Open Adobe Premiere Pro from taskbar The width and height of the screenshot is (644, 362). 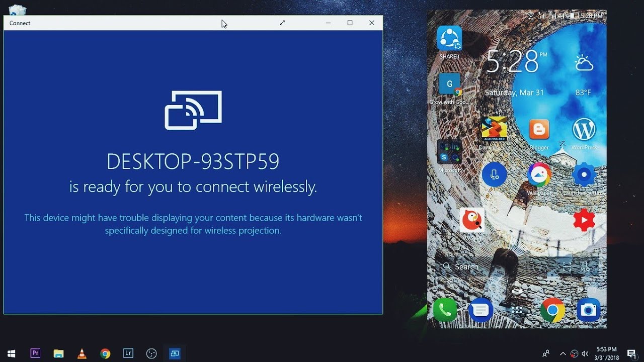point(35,353)
